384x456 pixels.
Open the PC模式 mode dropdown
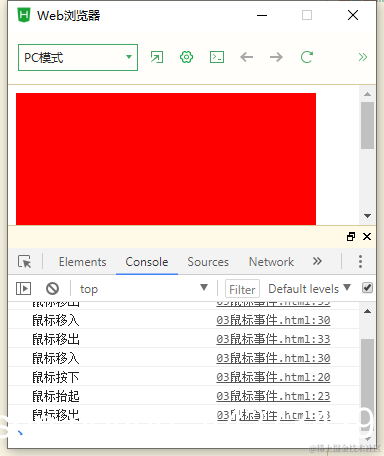click(78, 57)
